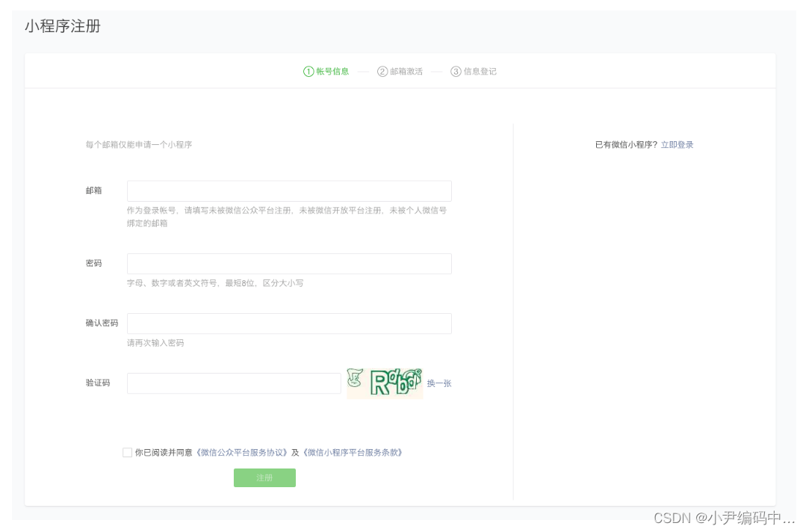The height and width of the screenshot is (532, 806).
Task: Select step 3 信息登记
Action: tap(474, 72)
